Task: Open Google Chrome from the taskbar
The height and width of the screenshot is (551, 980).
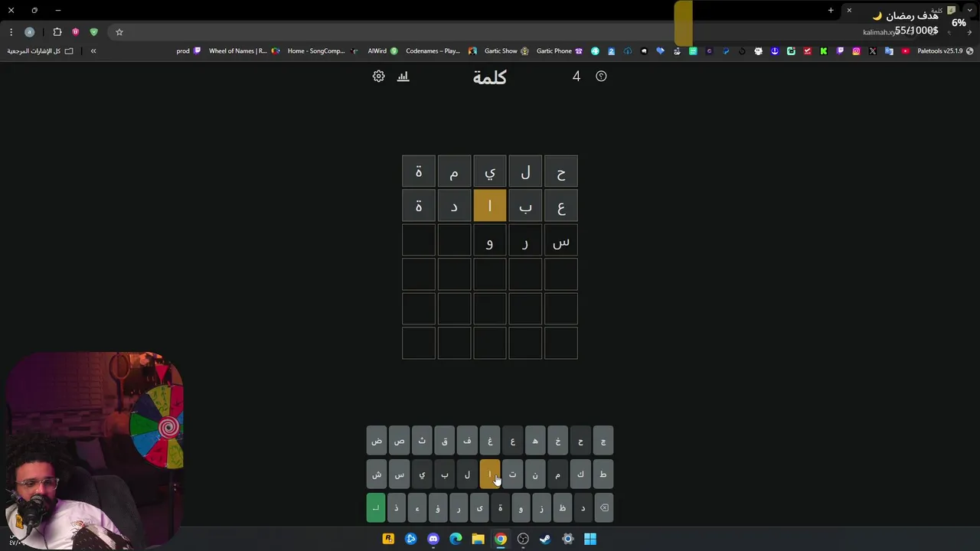Action: 500,539
